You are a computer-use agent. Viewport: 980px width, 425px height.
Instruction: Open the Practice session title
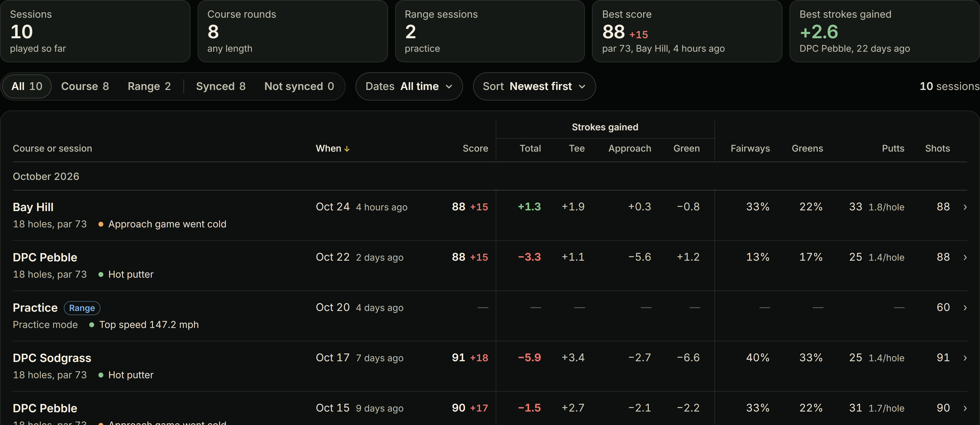click(x=35, y=307)
